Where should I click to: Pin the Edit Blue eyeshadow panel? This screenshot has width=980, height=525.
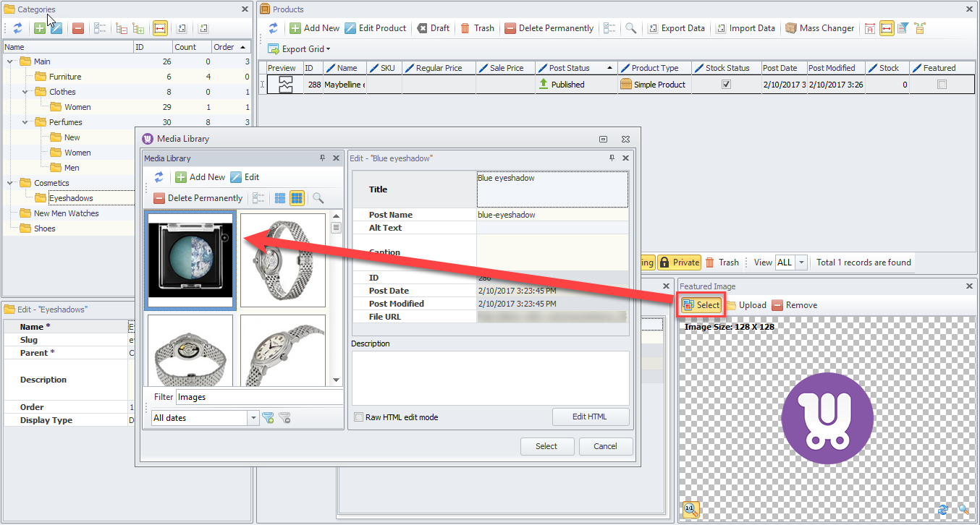pos(612,158)
